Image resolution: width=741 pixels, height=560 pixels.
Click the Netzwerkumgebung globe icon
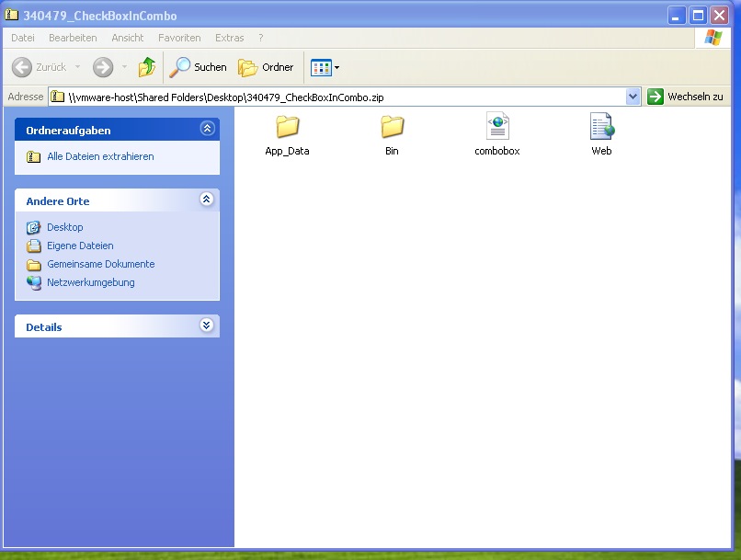[x=33, y=282]
